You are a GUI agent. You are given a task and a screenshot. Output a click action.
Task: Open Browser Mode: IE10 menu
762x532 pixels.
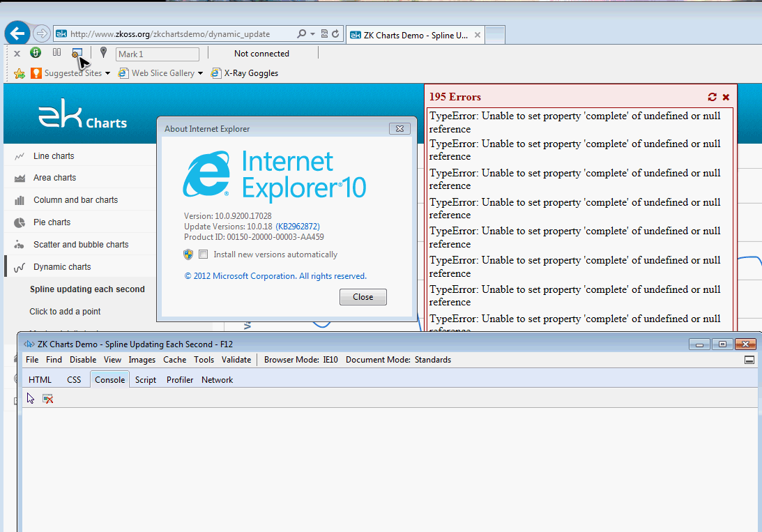[x=300, y=360]
